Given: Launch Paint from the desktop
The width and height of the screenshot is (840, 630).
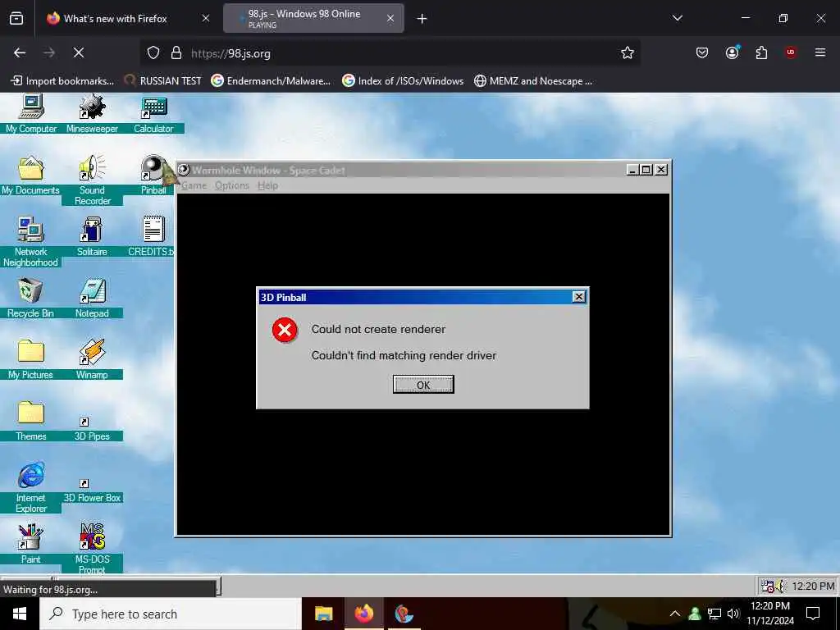Looking at the screenshot, I should pyautogui.click(x=30, y=544).
